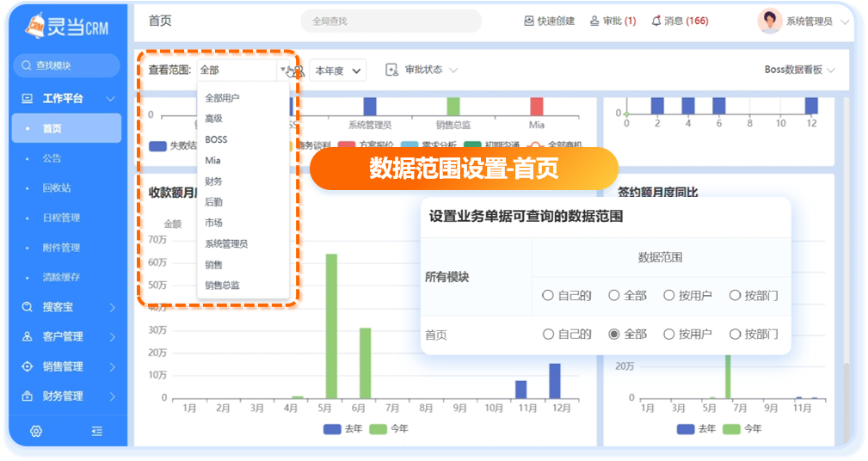Select 自己的 radio in the 首页 row
Viewport: 868px width, 461px height.
(547, 334)
